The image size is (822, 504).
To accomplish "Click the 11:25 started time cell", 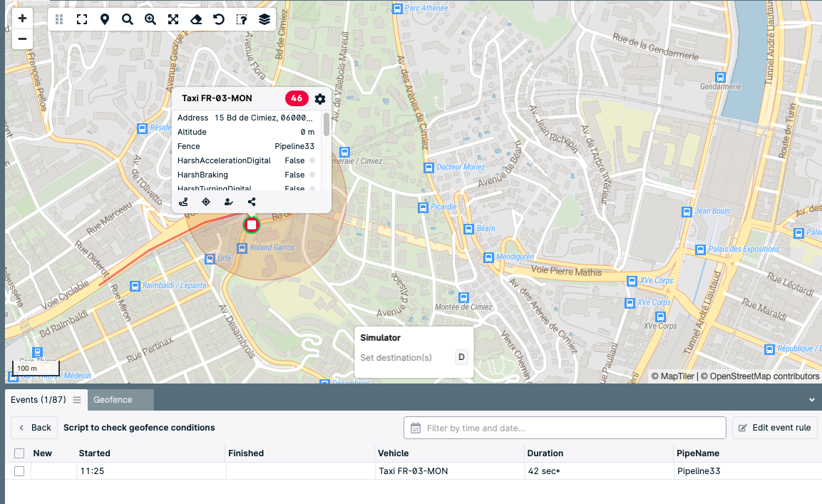I will tap(92, 471).
